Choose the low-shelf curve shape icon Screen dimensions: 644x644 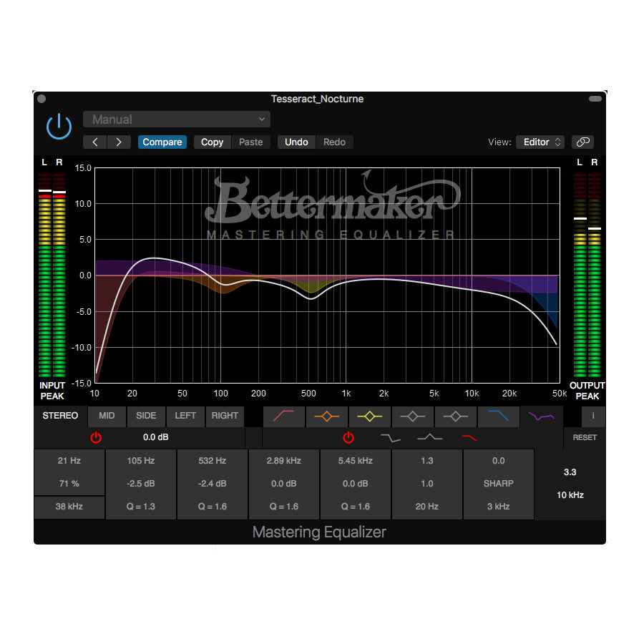coord(391,438)
